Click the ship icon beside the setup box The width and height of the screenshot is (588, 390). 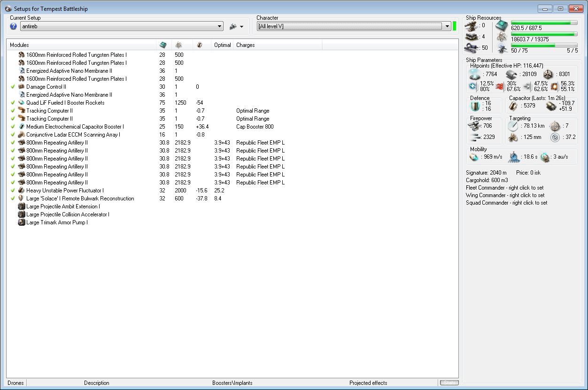tap(233, 27)
